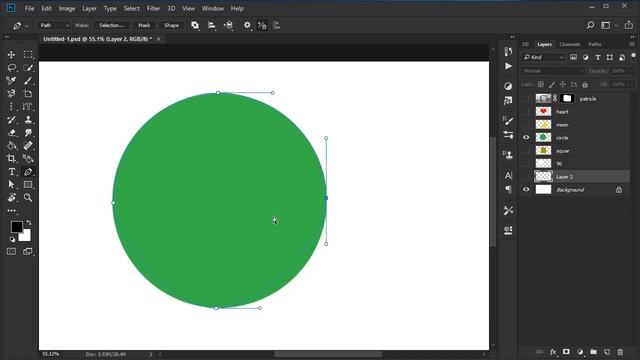Open the Opacity dropdown arrow

pyautogui.click(x=631, y=71)
